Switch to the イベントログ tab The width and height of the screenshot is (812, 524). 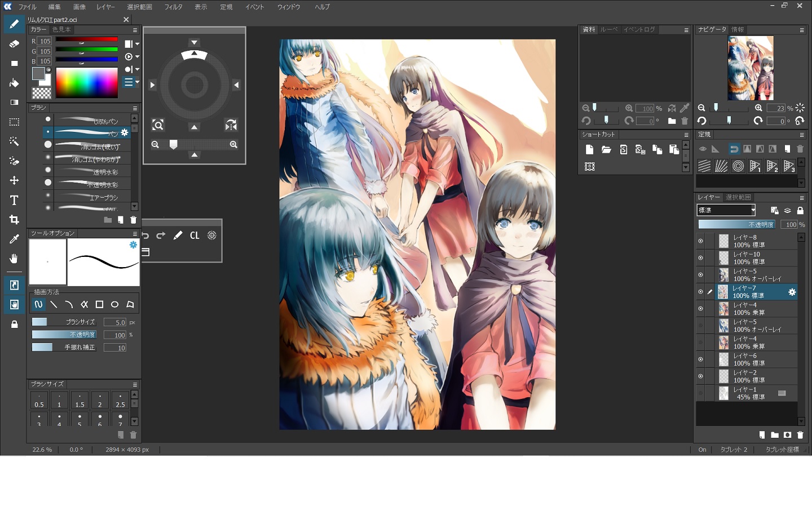[x=639, y=29]
